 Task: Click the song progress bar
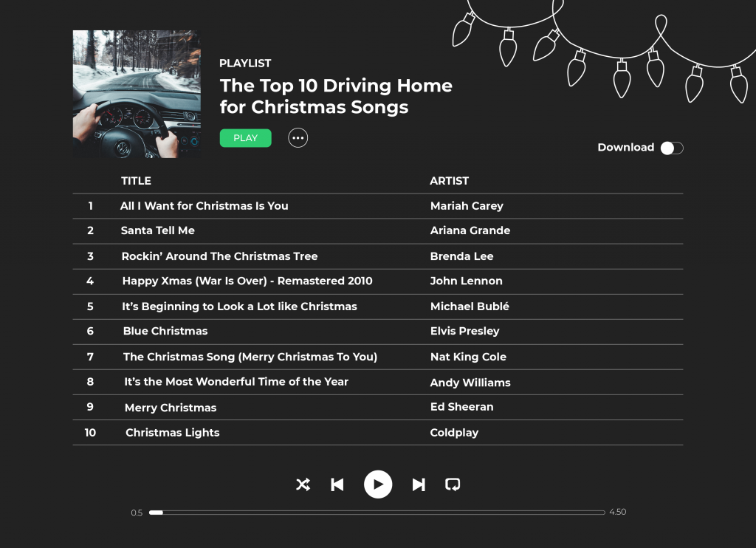click(x=377, y=512)
